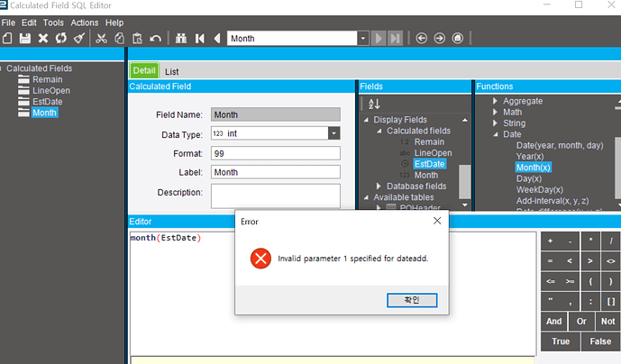Switch to the List tab

point(172,72)
